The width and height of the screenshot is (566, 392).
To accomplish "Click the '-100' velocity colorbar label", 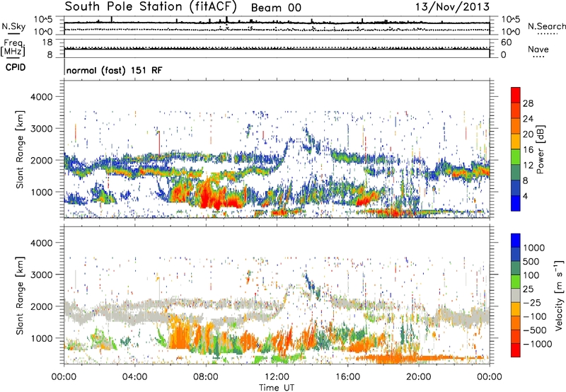I will tap(535, 316).
